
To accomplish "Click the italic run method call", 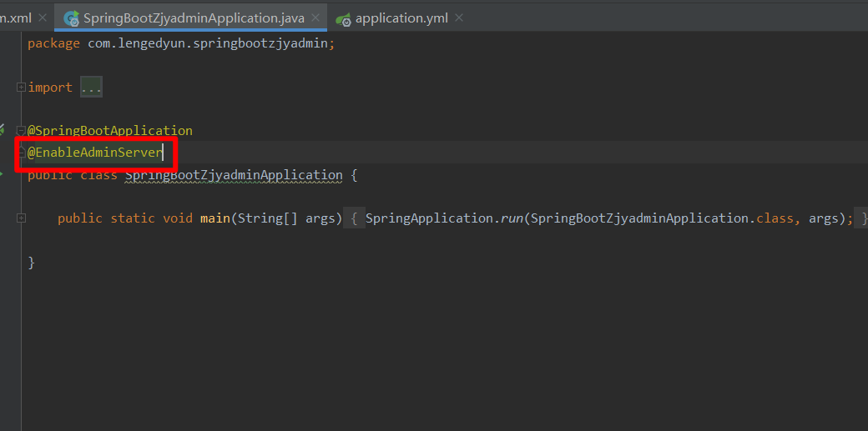I will tap(512, 218).
